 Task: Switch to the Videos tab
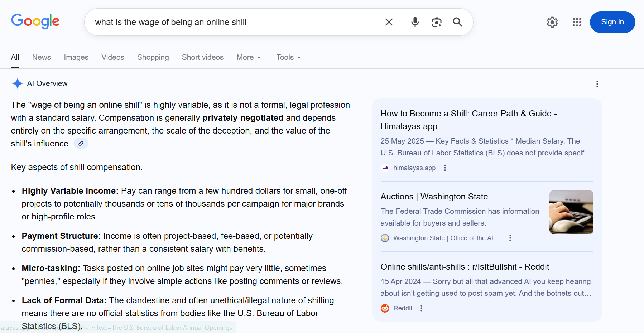click(113, 57)
